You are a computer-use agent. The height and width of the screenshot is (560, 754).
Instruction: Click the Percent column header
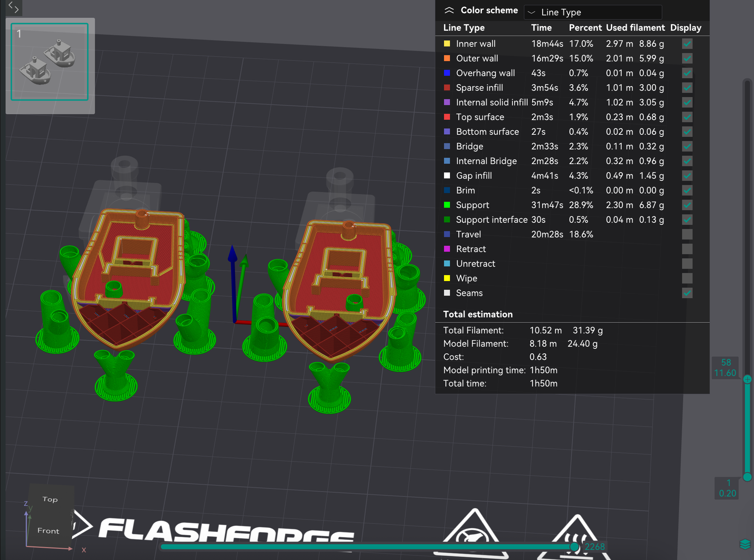click(585, 28)
